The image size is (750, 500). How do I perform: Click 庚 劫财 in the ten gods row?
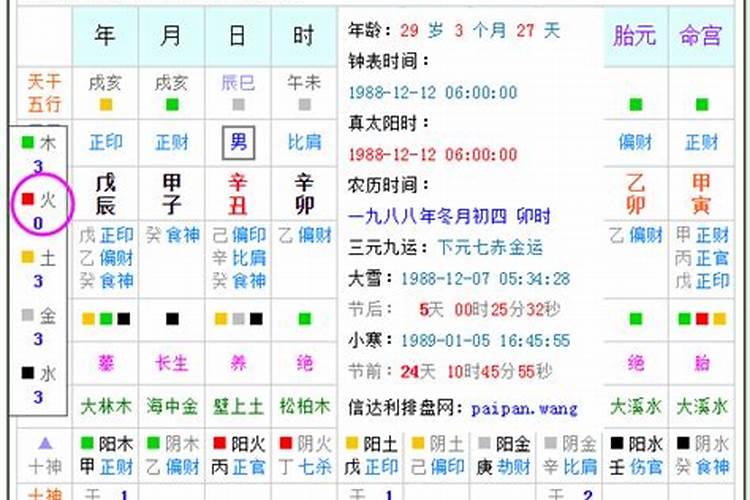[504, 467]
